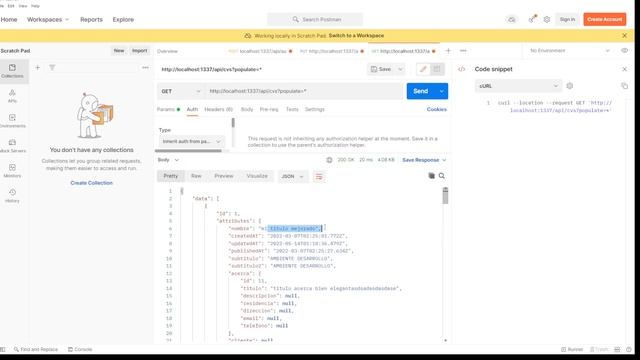
Task: Open Postman settings gear icon
Action: tap(547, 19)
